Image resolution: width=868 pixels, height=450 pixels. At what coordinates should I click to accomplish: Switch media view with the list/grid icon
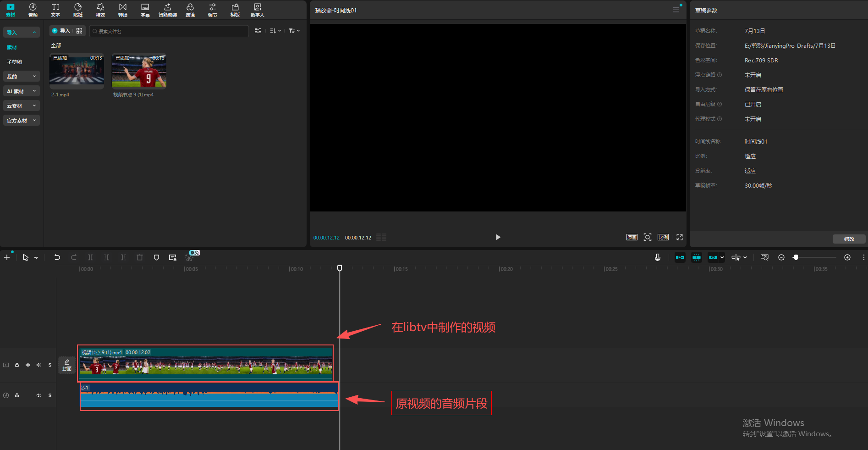point(258,31)
